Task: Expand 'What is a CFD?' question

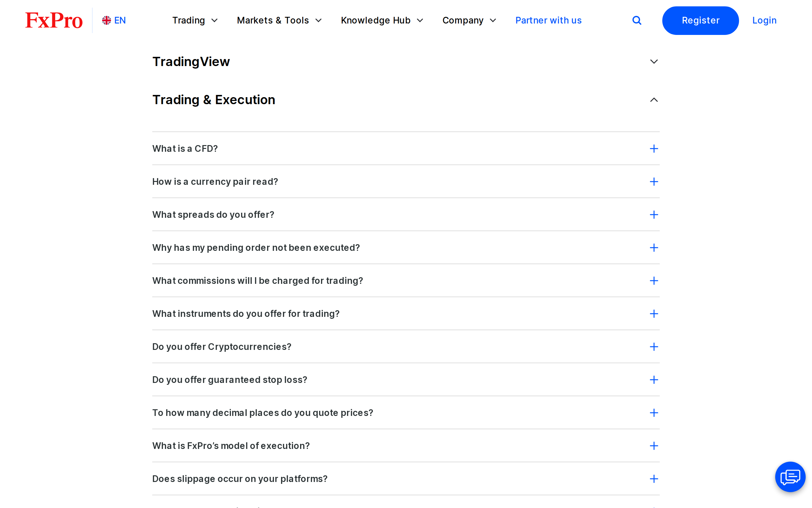Action: click(406, 149)
